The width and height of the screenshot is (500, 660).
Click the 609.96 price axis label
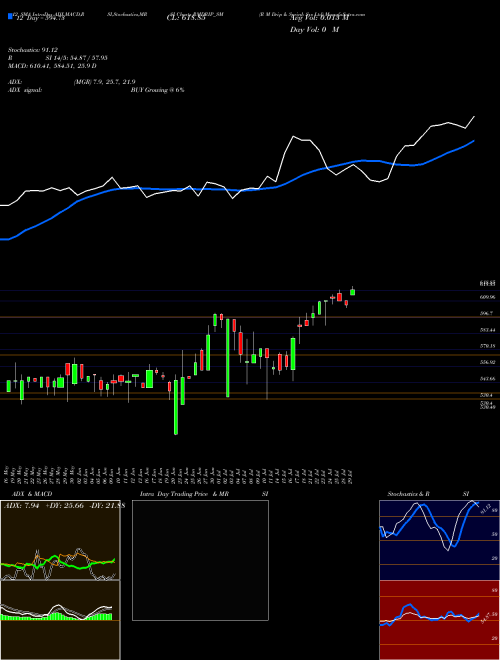[487, 297]
